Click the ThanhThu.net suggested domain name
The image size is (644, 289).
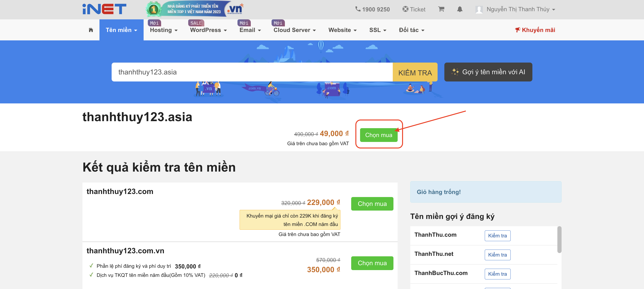point(434,254)
